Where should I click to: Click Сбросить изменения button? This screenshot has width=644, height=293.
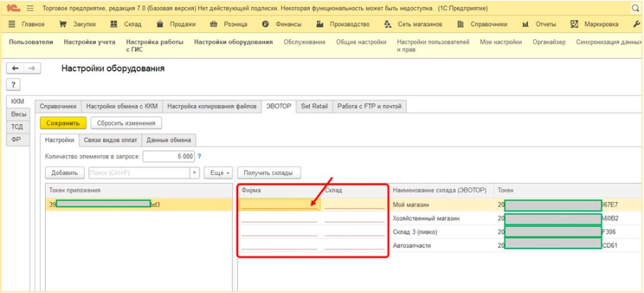126,123
